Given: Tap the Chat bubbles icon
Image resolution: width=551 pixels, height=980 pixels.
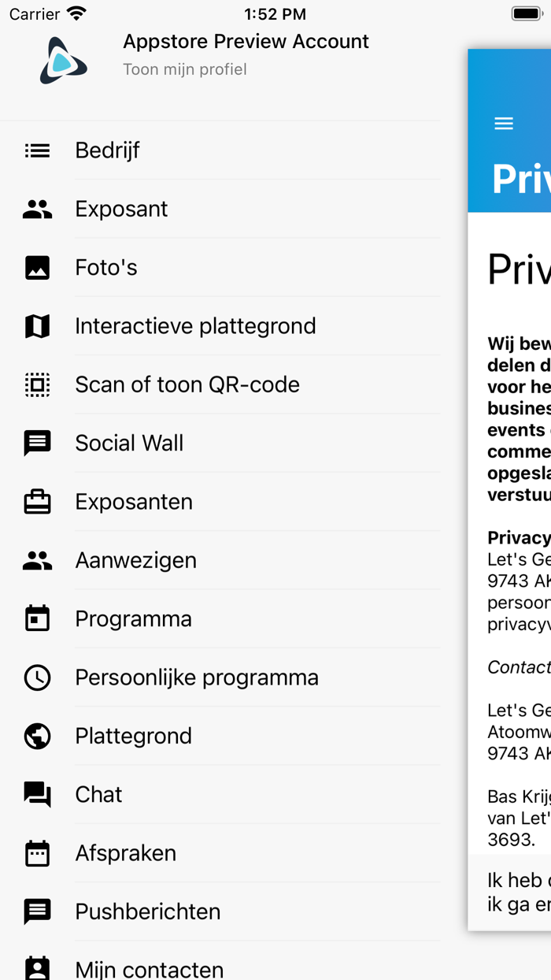Looking at the screenshot, I should 37,794.
